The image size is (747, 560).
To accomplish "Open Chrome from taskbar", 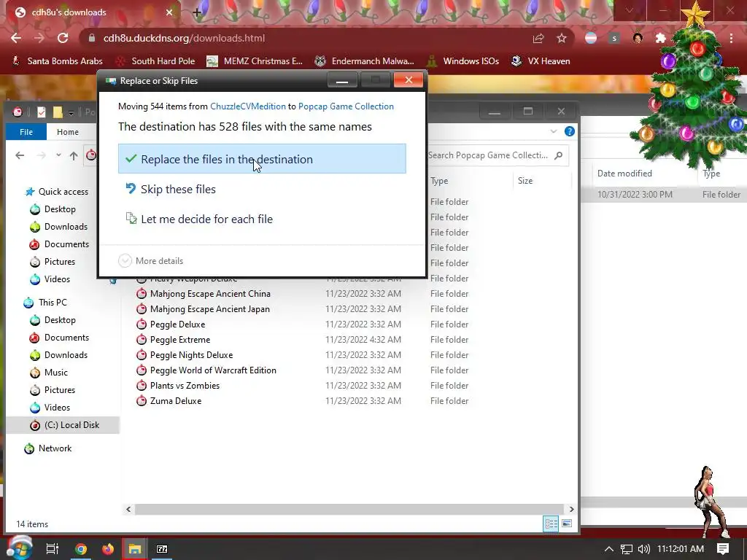I will click(x=81, y=549).
